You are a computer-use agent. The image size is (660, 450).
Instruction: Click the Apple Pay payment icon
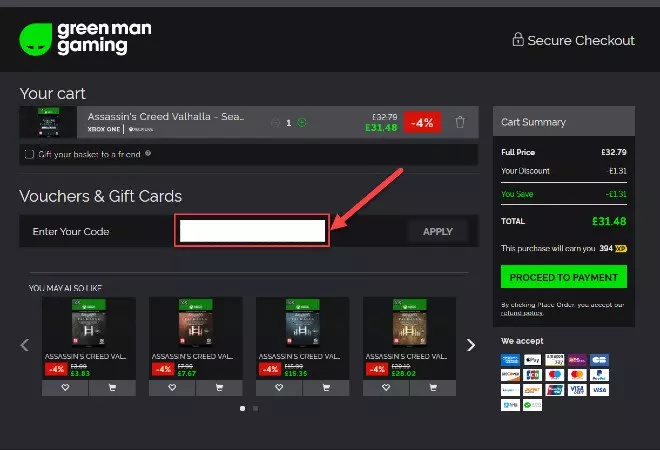pos(532,360)
